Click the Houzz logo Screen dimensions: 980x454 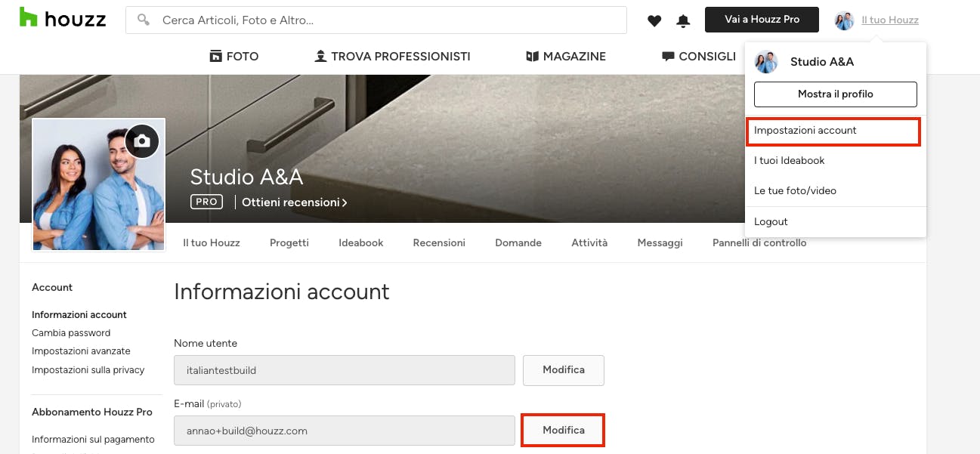pos(63,18)
